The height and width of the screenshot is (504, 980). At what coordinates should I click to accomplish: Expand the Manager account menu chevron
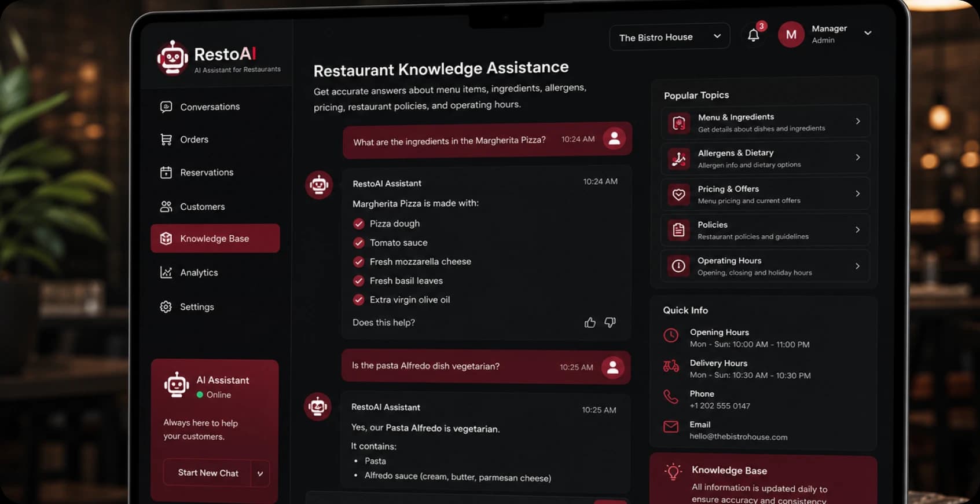[868, 33]
